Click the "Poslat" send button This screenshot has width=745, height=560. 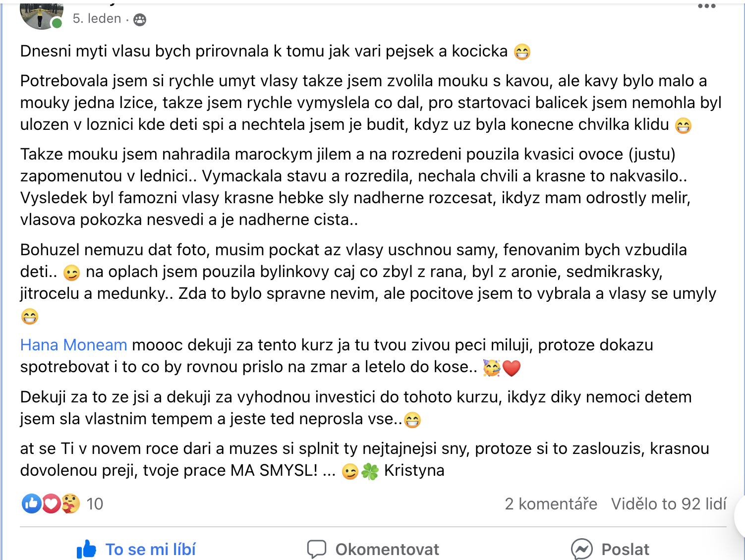(x=610, y=549)
